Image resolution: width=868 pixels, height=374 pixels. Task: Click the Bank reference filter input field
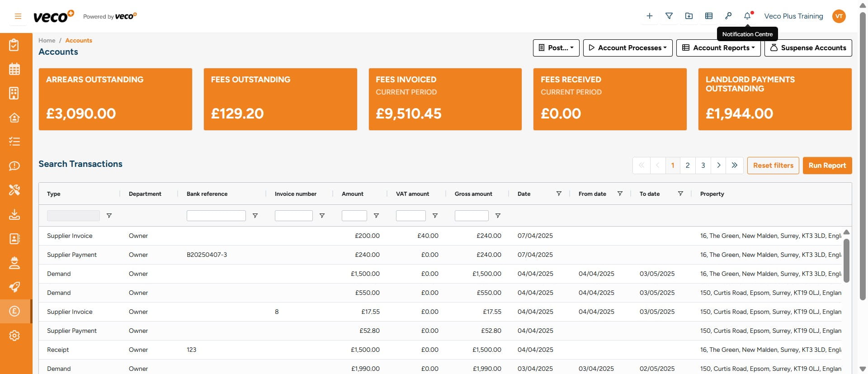[216, 216]
